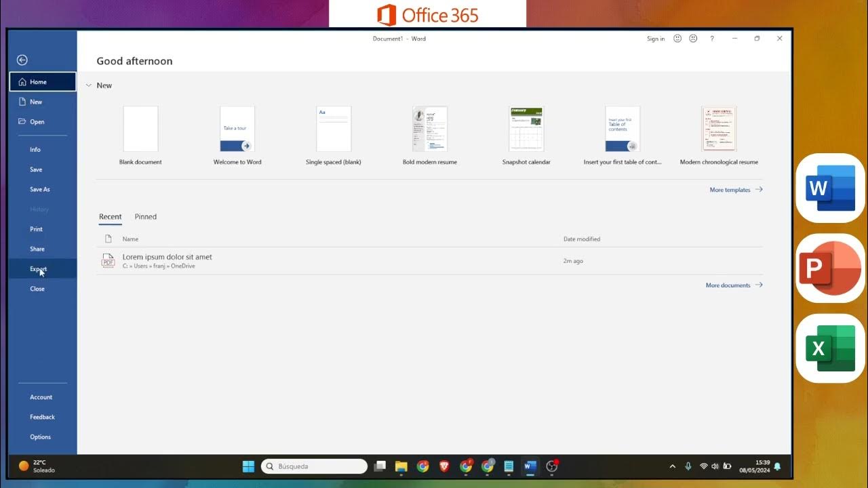Click the frowning face feedback icon
868x488 pixels.
pos(693,39)
